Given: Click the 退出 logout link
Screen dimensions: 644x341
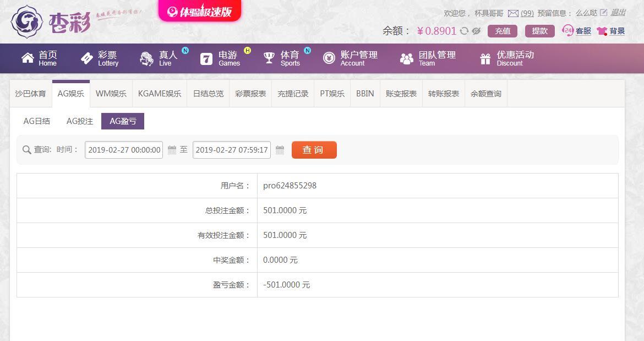Looking at the screenshot, I should point(618,13).
